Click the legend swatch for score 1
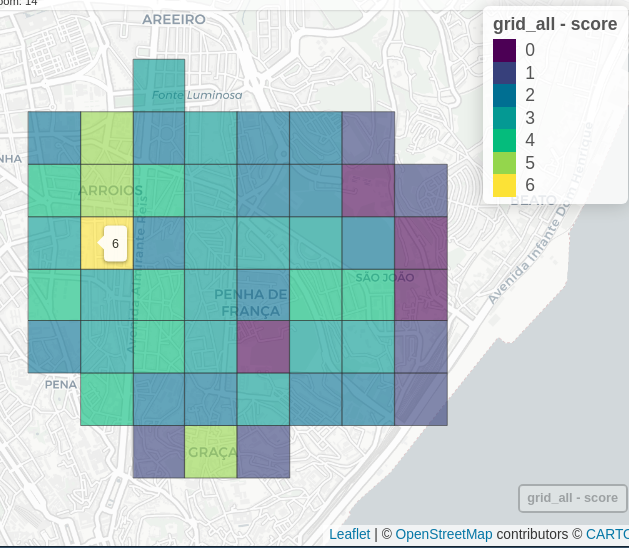 504,73
